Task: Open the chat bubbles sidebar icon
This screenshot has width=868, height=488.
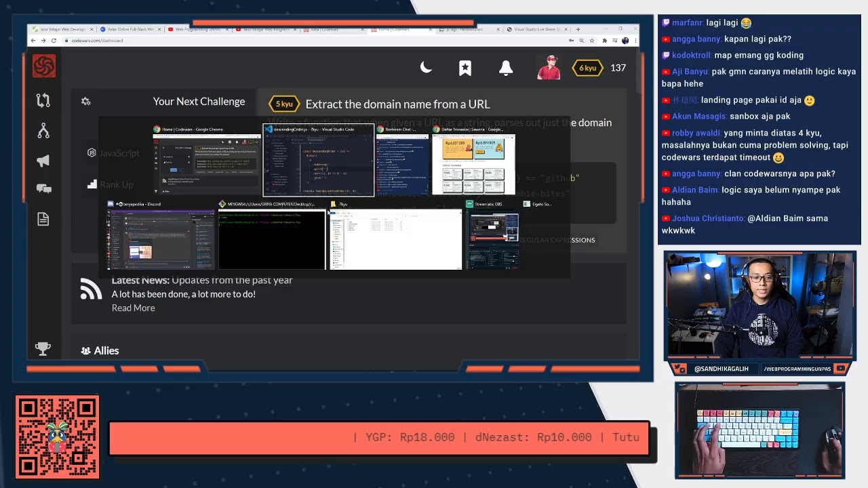Action: (x=43, y=189)
